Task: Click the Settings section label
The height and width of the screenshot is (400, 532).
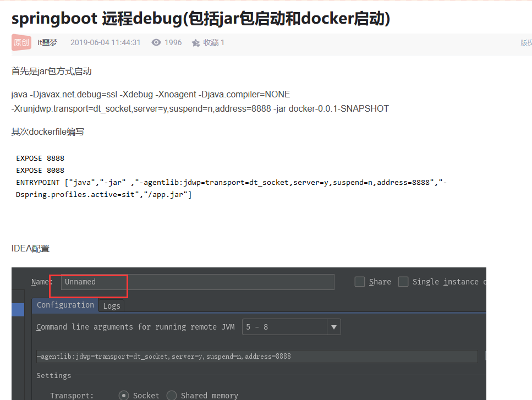Action: [x=53, y=376]
